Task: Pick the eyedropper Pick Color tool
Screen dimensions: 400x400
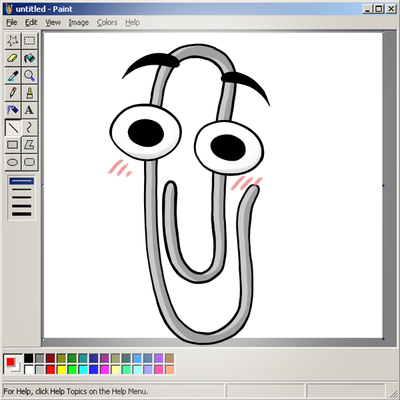Action: (x=13, y=76)
